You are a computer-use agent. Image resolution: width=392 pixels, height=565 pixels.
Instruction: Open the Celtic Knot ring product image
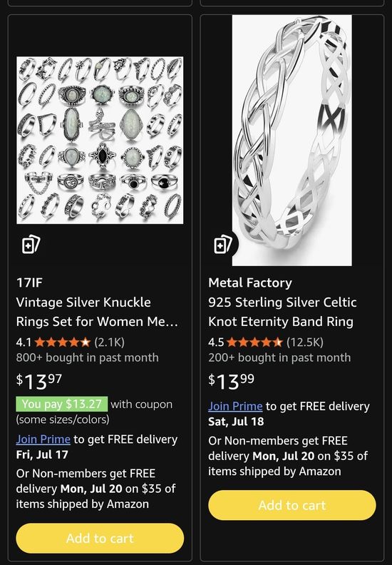pyautogui.click(x=292, y=141)
